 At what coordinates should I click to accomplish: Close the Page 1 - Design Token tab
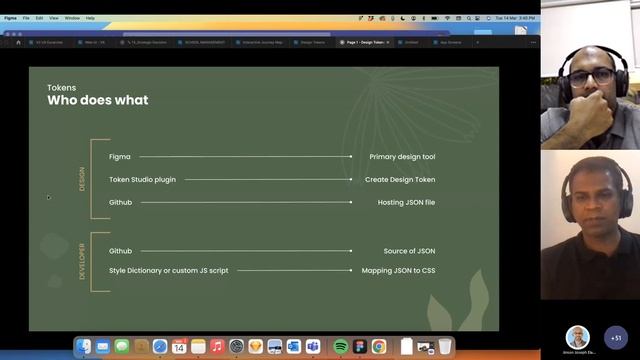[x=388, y=42]
